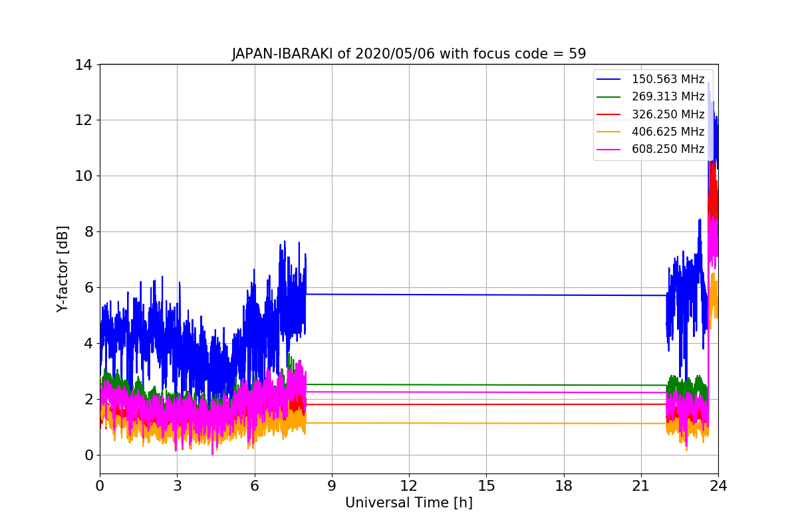Click the y-axis tick label 10
The width and height of the screenshot is (798, 532).
pos(84,176)
